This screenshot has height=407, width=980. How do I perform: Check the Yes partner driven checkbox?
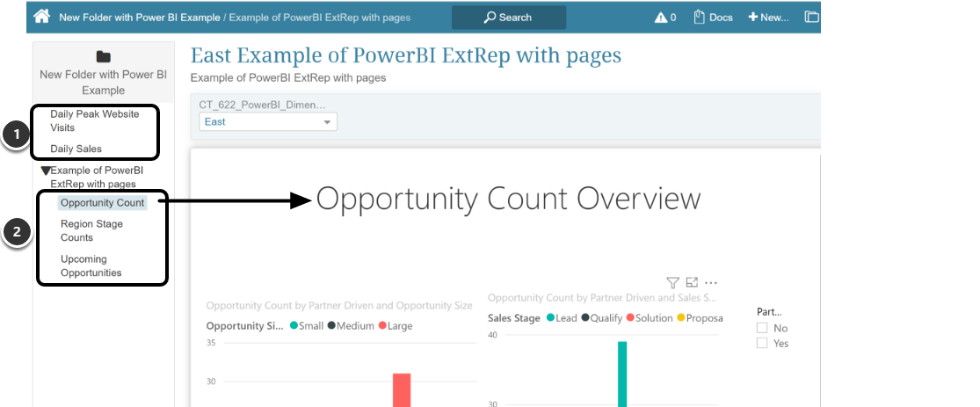click(x=762, y=343)
